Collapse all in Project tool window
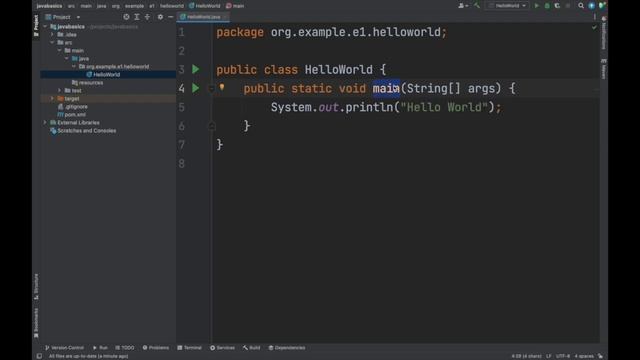This screenshot has width=640, height=360. coord(147,17)
